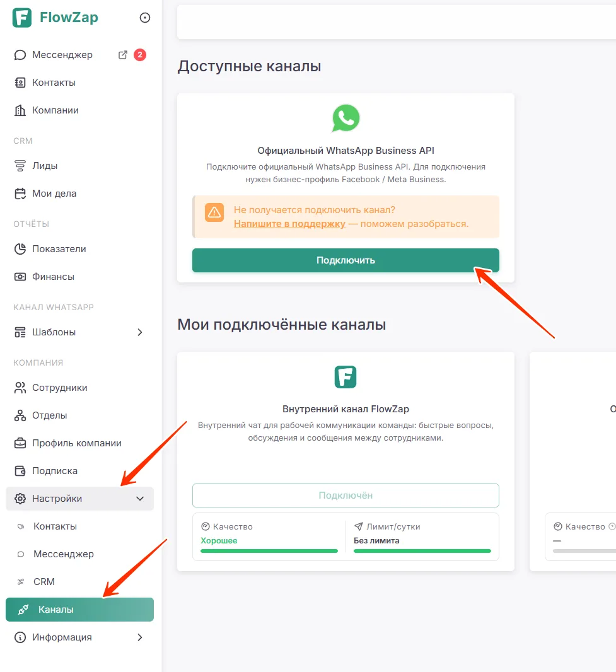Click the building icon for Компании
Viewport: 616px width, 672px height.
click(20, 110)
